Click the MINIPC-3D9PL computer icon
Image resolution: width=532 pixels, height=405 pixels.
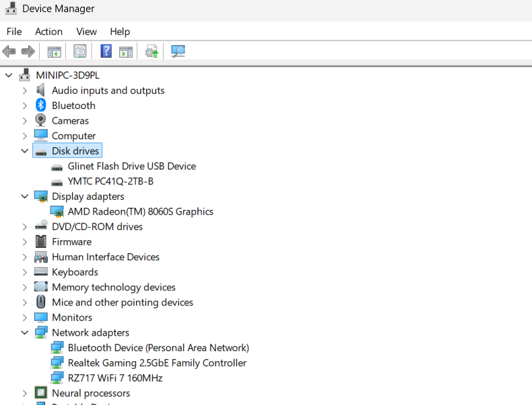pyautogui.click(x=24, y=75)
